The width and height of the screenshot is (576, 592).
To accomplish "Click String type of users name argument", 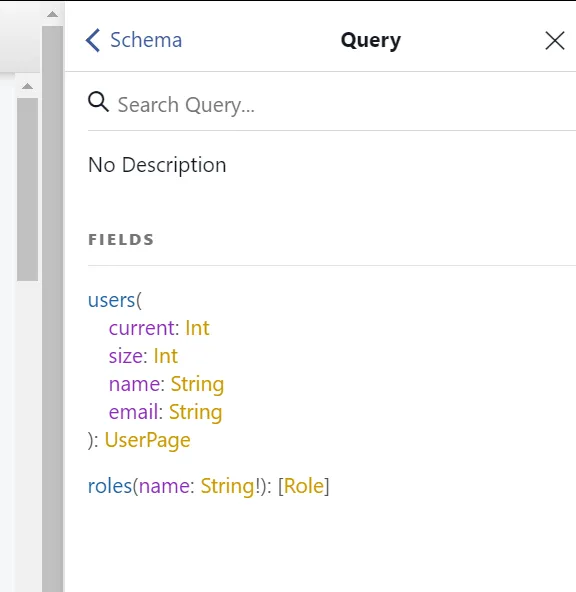I will [197, 384].
